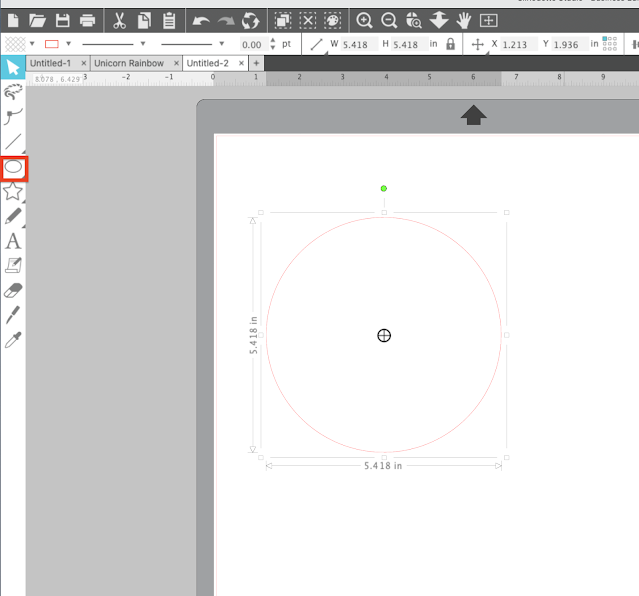The width and height of the screenshot is (639, 596).
Task: Close the Untitled-2 tab
Action: (241, 63)
